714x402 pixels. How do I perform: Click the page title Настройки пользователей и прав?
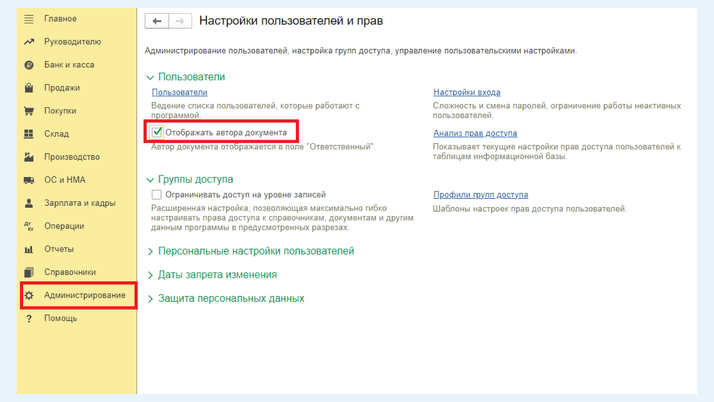291,21
